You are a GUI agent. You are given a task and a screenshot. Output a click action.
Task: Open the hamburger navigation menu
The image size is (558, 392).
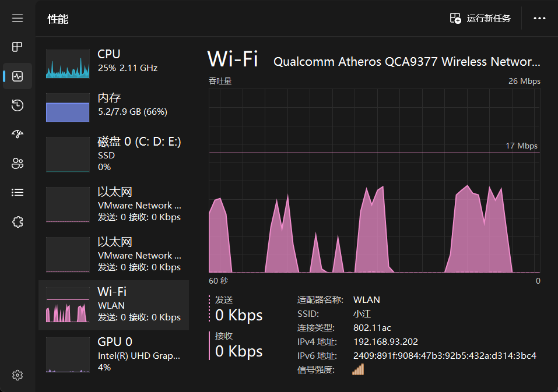[17, 18]
